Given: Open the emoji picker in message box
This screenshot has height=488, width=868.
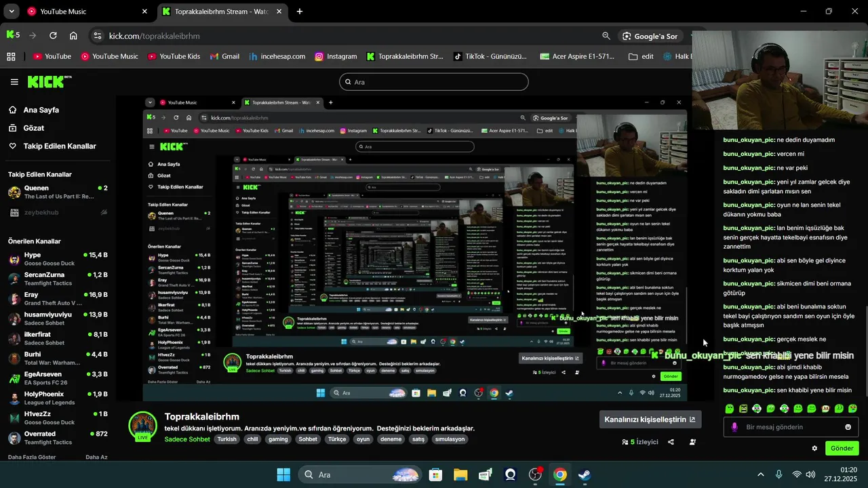Looking at the screenshot, I should point(848,427).
